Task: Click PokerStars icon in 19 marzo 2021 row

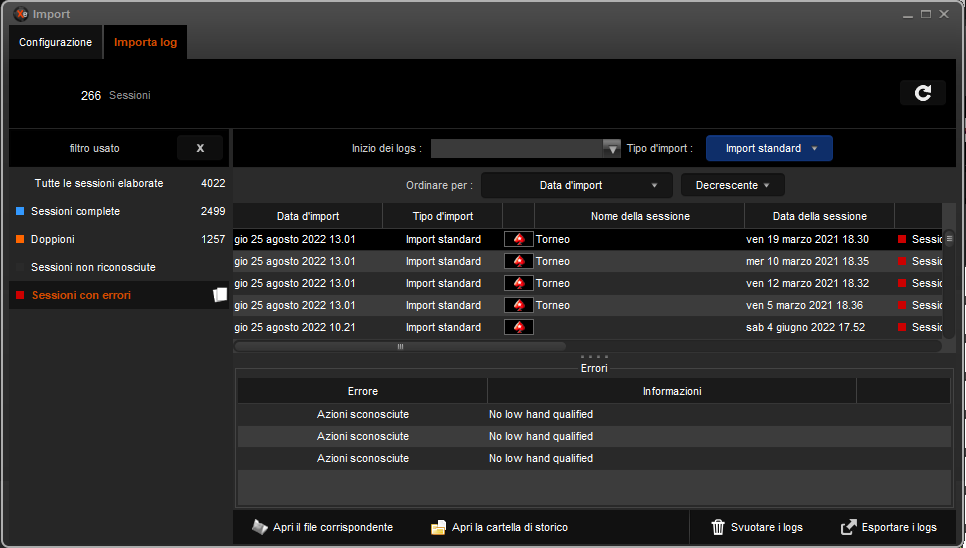Action: click(519, 240)
